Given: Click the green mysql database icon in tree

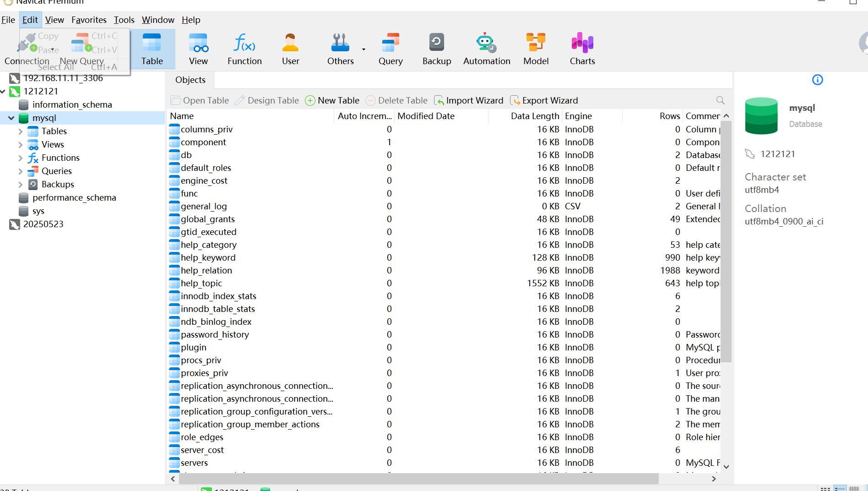Looking at the screenshot, I should (x=24, y=118).
